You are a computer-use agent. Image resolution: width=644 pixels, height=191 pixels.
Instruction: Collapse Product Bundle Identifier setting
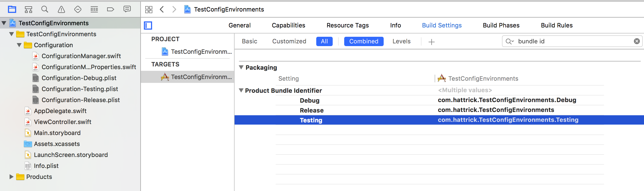(x=241, y=90)
